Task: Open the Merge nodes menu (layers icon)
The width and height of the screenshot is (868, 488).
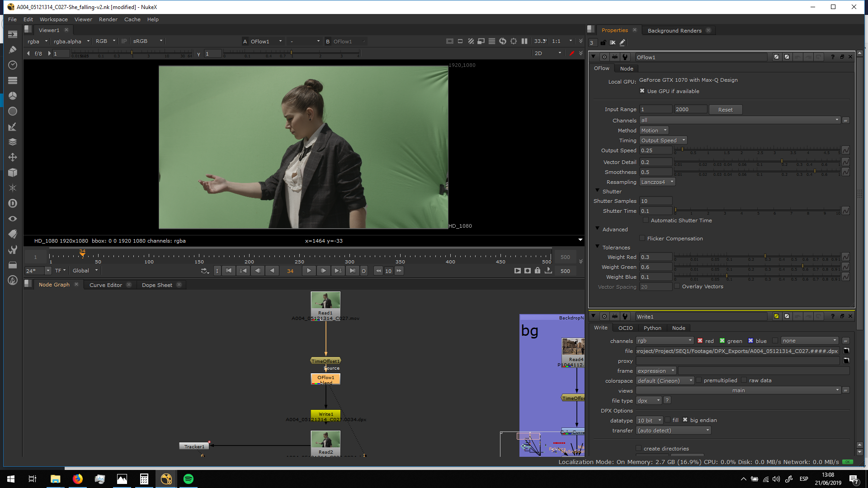Action: pyautogui.click(x=13, y=142)
